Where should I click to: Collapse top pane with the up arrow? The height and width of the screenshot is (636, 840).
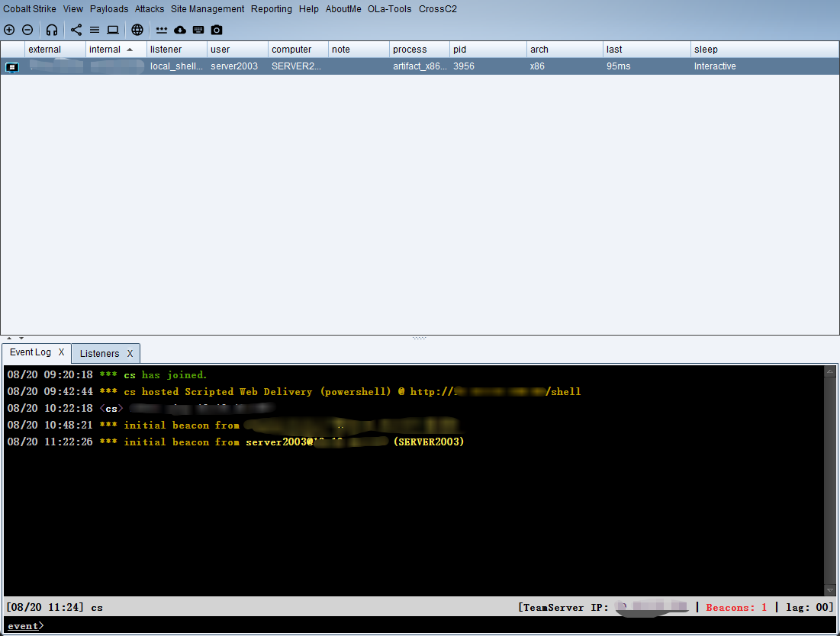point(9,339)
